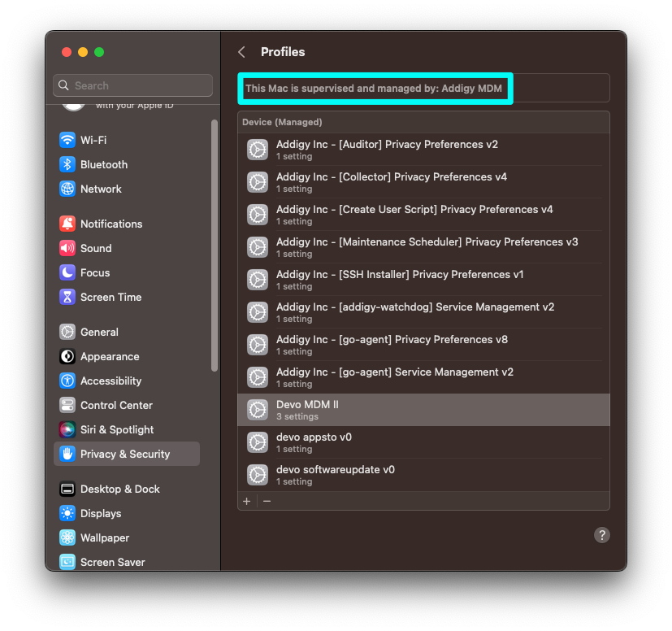Open Focus settings in sidebar

point(127,272)
